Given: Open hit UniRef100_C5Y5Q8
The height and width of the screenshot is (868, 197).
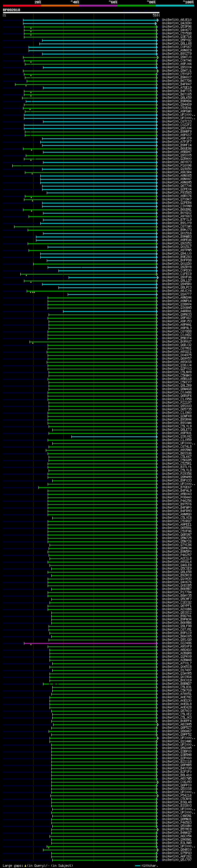Looking at the screenshot, I should 177,33.
